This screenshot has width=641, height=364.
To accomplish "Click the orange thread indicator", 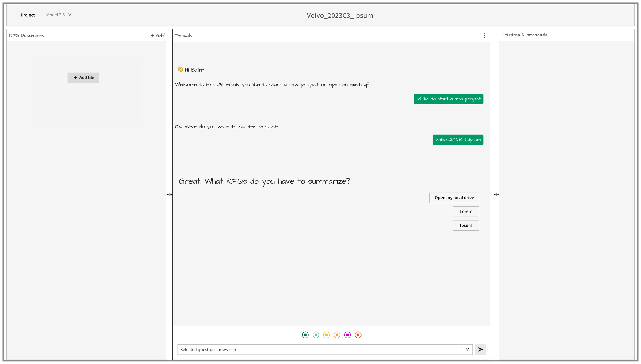I will tap(337, 335).
